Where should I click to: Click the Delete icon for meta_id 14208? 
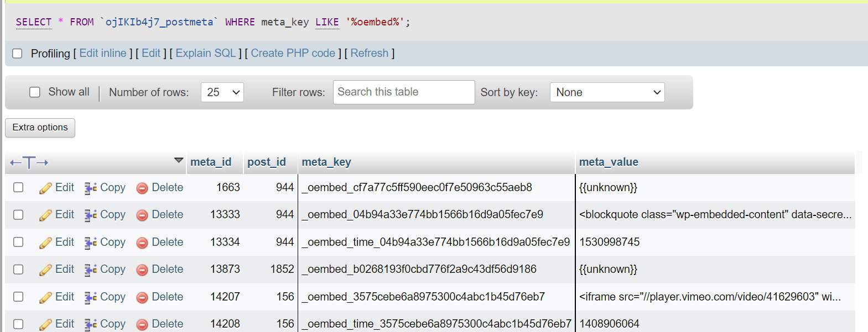(142, 325)
